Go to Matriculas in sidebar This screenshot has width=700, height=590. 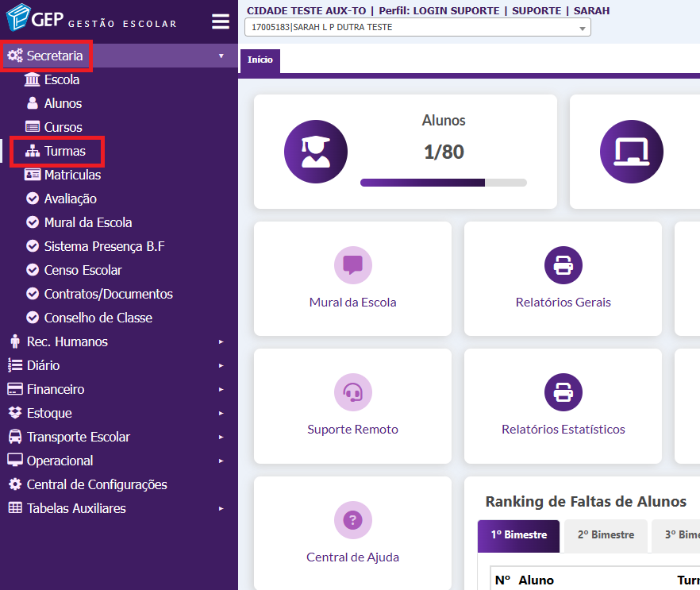[x=72, y=175]
